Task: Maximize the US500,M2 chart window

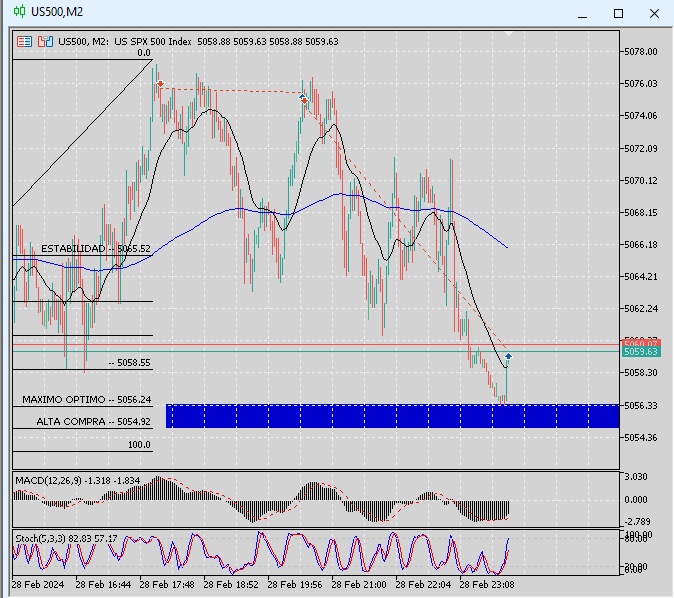Action: tap(618, 13)
